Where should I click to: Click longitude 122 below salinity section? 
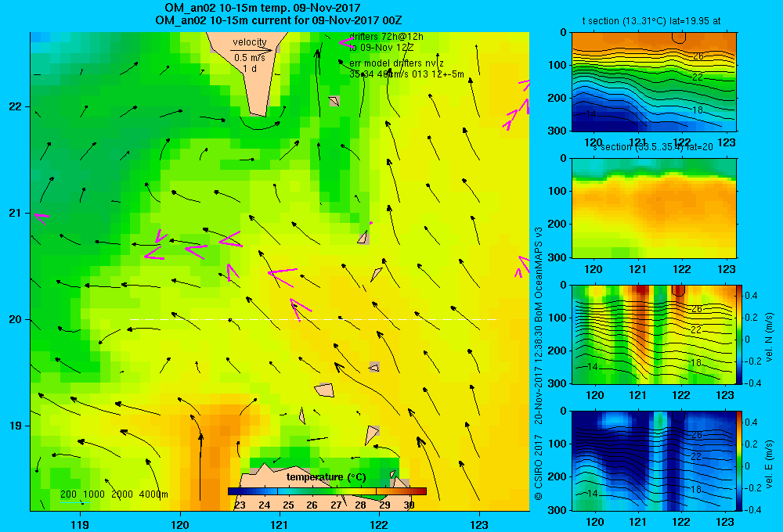pos(682,269)
